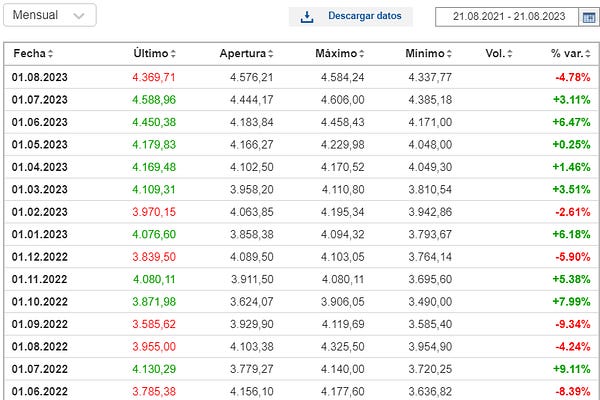Click the maximum value 4.195,34
Viewport: 600px width, 400px height.
pos(342,212)
